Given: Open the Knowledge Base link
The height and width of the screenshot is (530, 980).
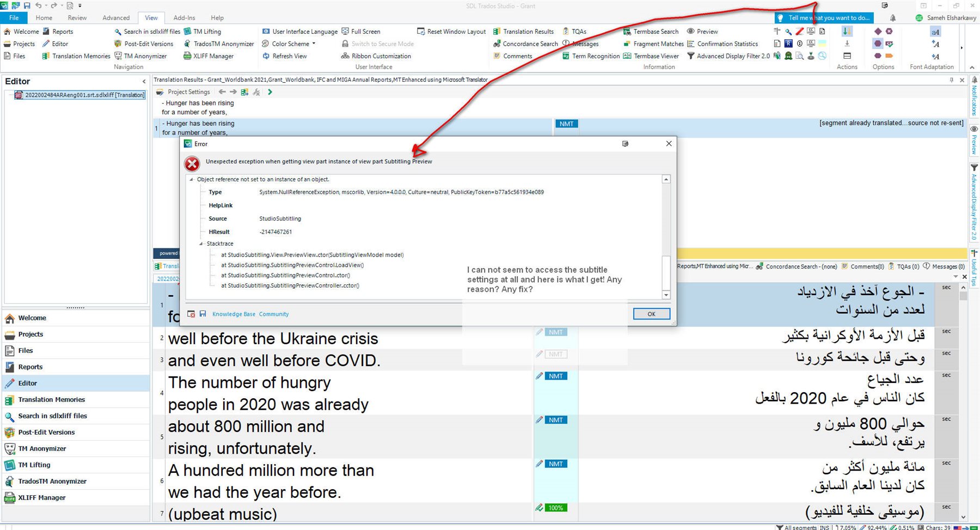Looking at the screenshot, I should [x=234, y=314].
